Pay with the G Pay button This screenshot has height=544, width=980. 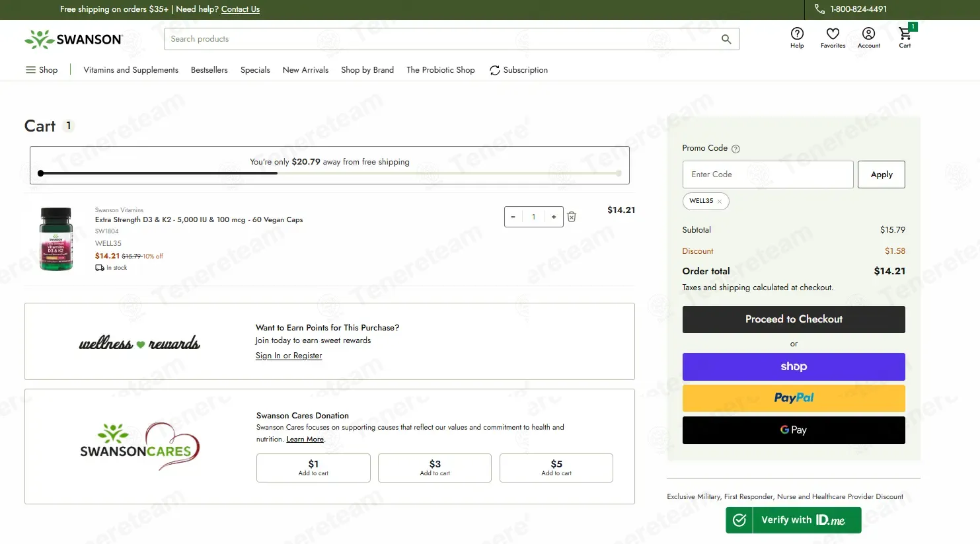(794, 430)
